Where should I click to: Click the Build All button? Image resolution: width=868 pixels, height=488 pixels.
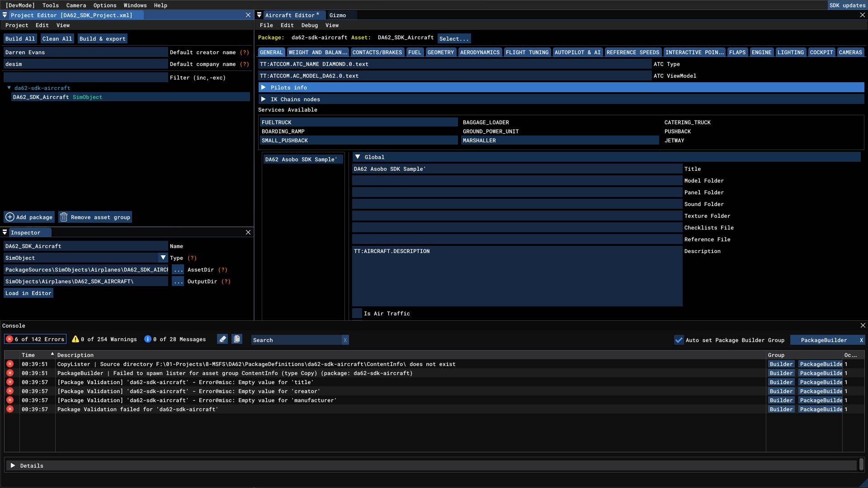pos(20,38)
